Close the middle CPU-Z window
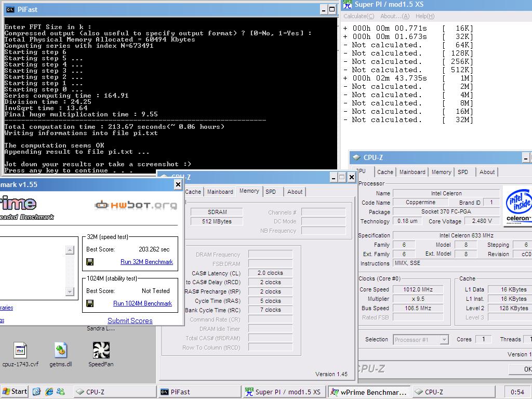 (352, 177)
